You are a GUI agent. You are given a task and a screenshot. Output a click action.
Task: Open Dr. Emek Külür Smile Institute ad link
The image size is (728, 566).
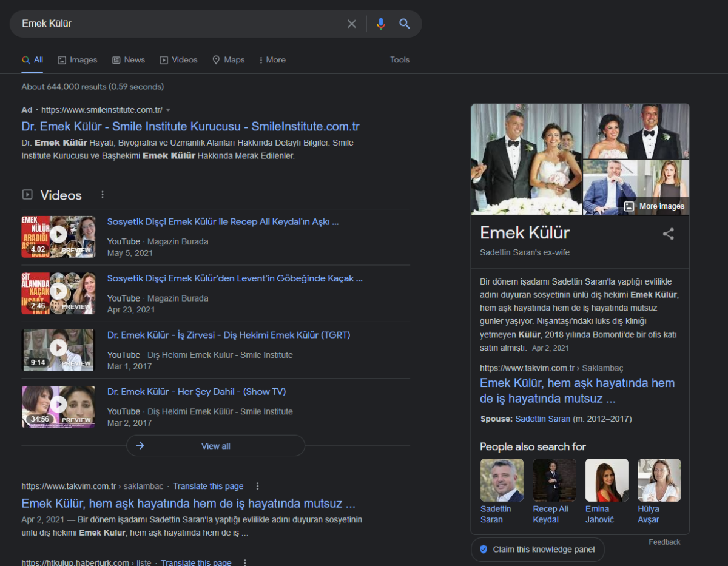coord(190,127)
